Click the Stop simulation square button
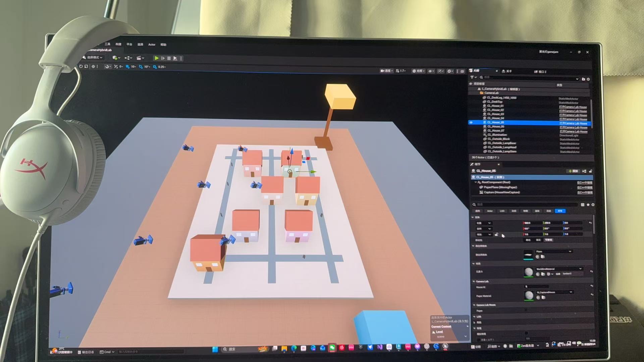Screen dimensions: 644x362 [x=169, y=58]
